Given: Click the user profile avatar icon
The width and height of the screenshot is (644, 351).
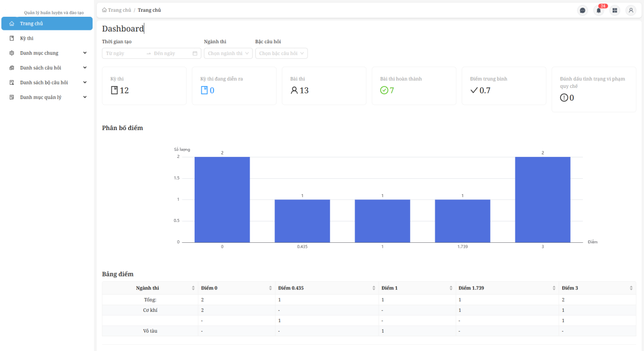Looking at the screenshot, I should (631, 10).
